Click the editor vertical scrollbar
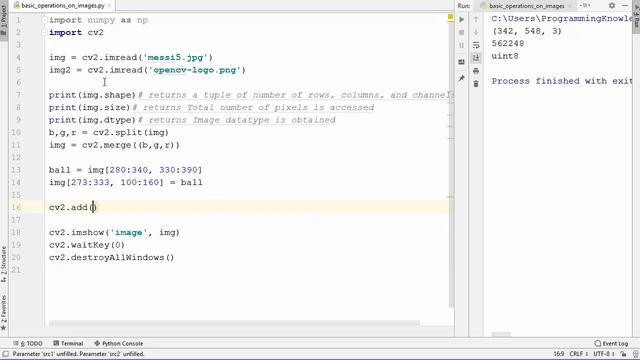This screenshot has width=640, height=360. coord(451,163)
